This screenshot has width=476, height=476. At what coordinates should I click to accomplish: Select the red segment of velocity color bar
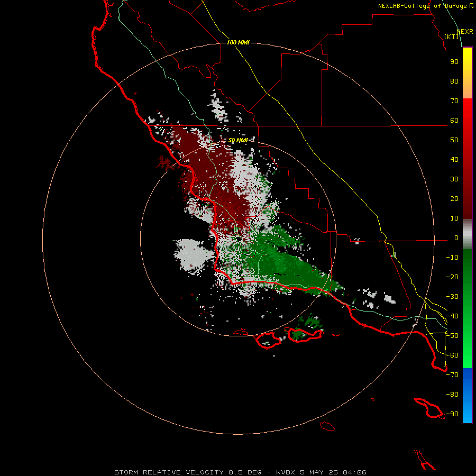[x=467, y=159]
